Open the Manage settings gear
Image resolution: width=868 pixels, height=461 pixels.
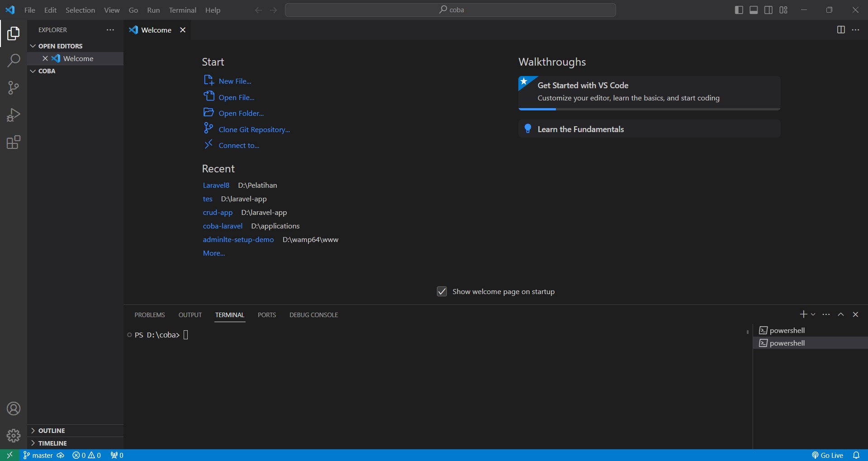[13, 435]
